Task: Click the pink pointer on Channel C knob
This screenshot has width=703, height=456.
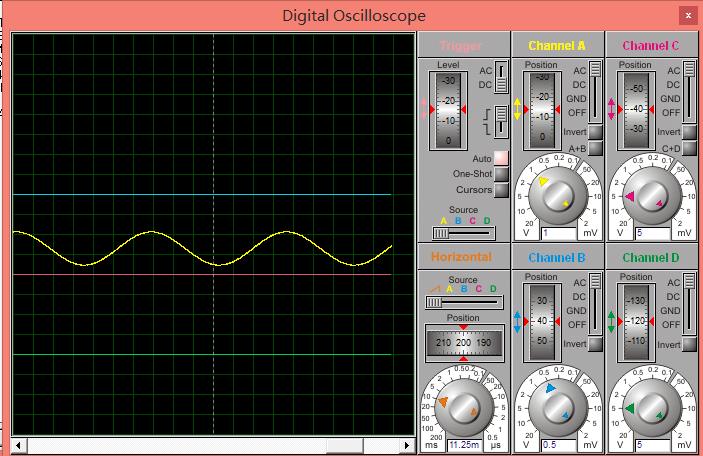Action: coord(630,196)
